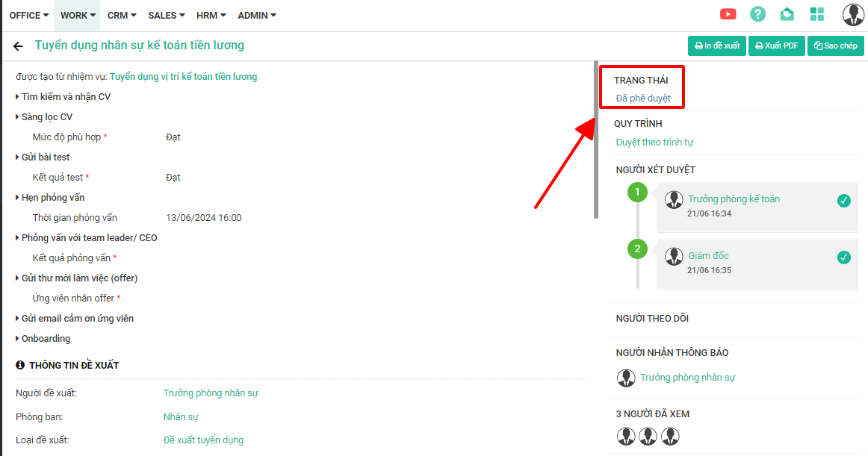Viewport: 868px width, 456px height.
Task: Click the Trưởng phòng nhân sự recipient avatar
Action: pyautogui.click(x=626, y=378)
